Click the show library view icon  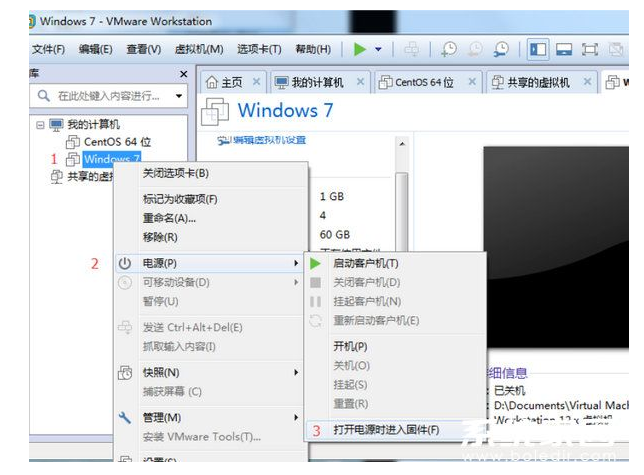pos(538,49)
